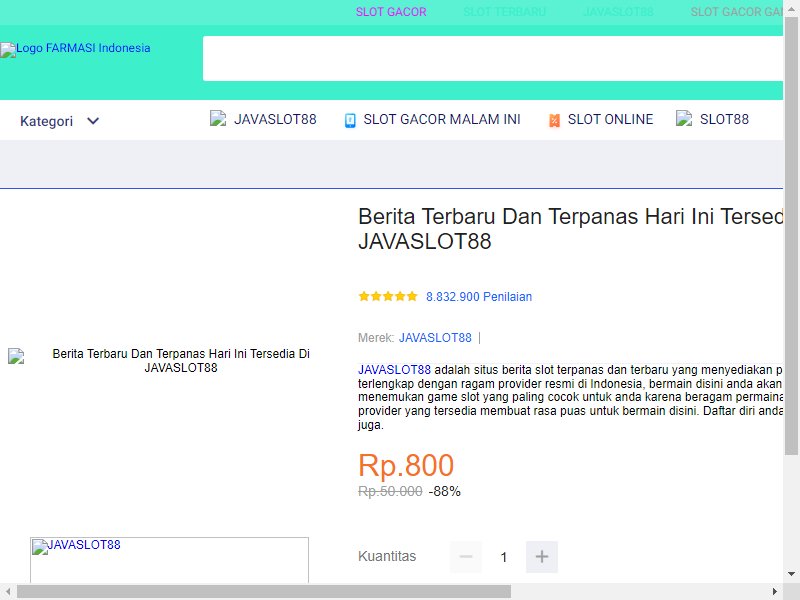Open the faded JAVASLOT88 top bar link
The image size is (800, 600).
[618, 12]
